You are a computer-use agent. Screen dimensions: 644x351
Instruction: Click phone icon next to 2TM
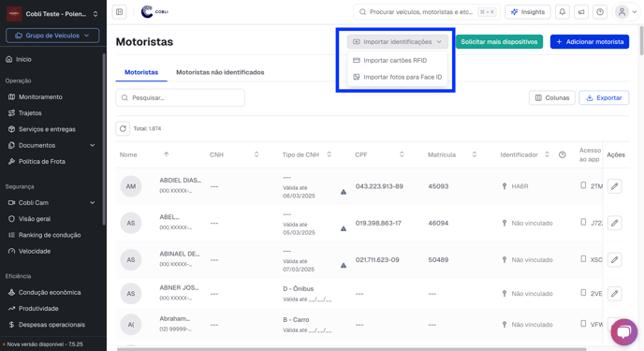click(583, 185)
